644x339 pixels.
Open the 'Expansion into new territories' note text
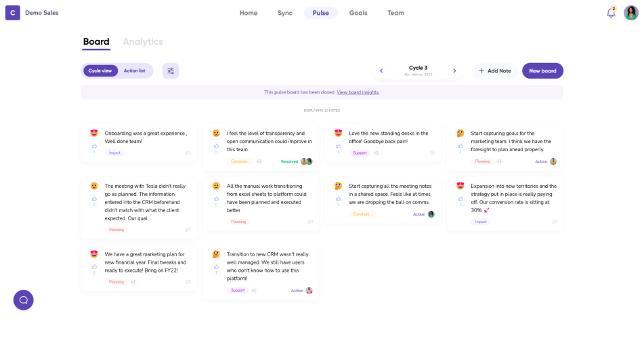click(x=513, y=198)
